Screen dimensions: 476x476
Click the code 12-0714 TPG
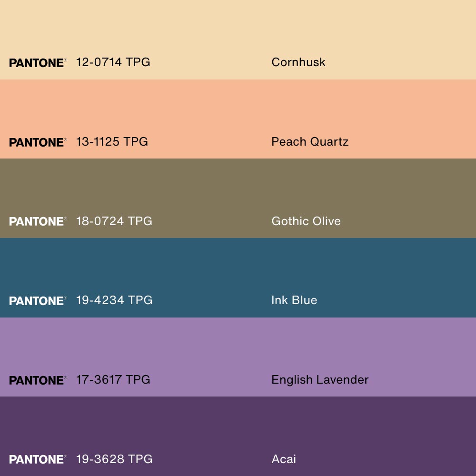click(x=113, y=62)
